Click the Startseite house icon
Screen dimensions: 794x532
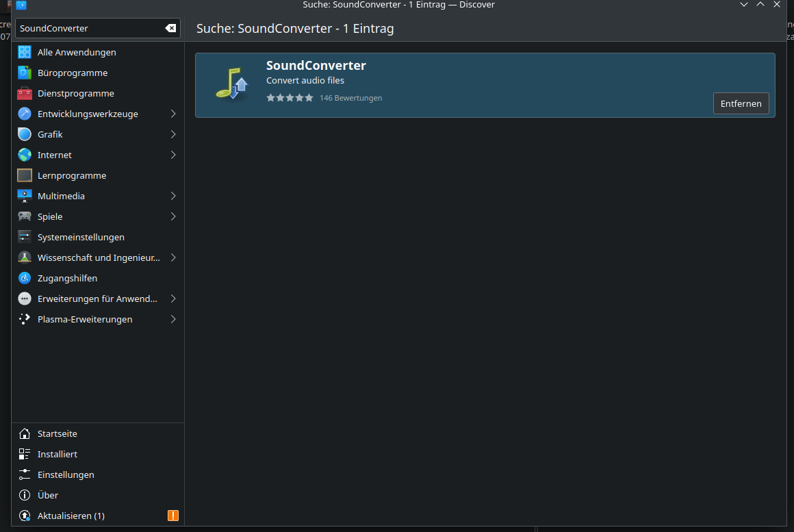tap(25, 433)
